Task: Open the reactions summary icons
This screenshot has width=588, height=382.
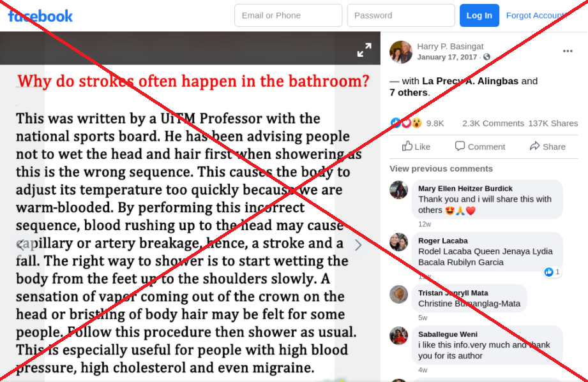Action: coord(406,123)
